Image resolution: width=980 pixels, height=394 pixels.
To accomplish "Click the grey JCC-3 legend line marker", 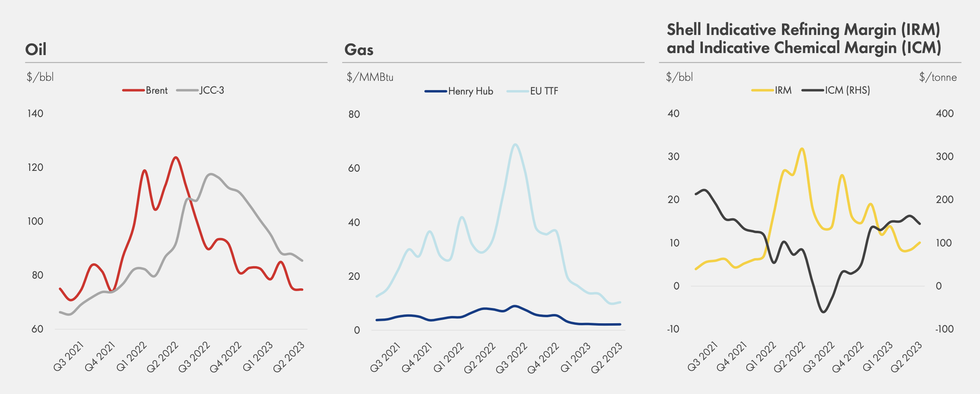I will [187, 90].
